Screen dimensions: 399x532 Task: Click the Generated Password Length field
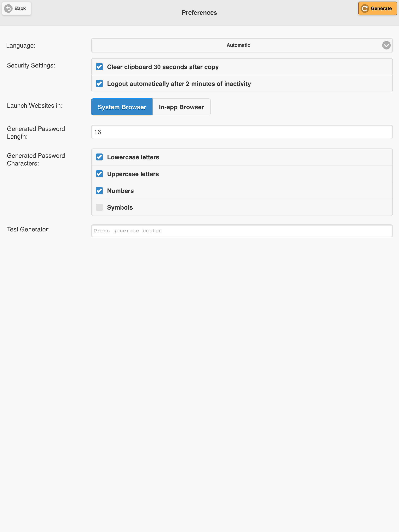point(242,132)
